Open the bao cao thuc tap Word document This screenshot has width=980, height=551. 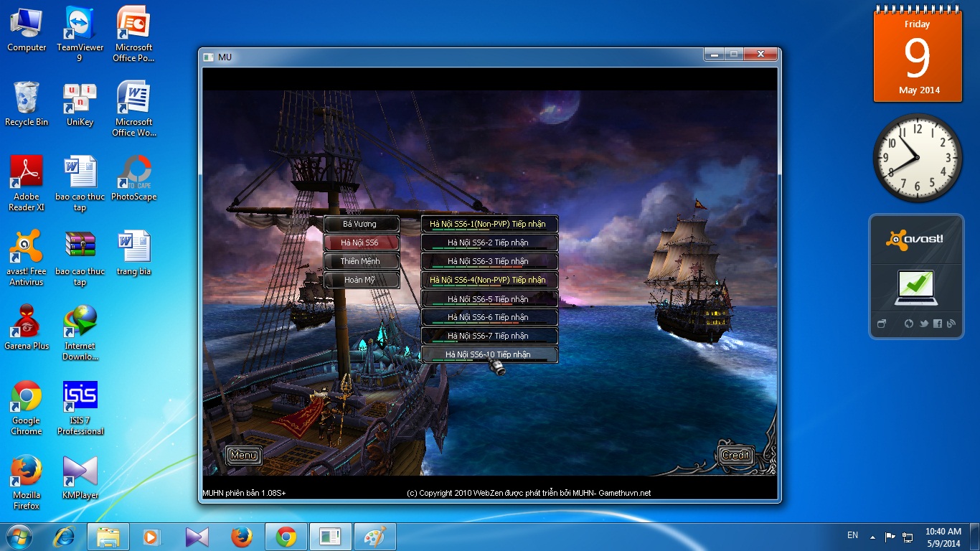[x=80, y=184]
